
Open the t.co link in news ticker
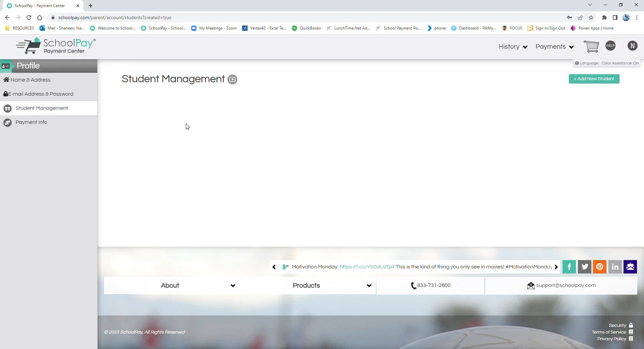367,267
